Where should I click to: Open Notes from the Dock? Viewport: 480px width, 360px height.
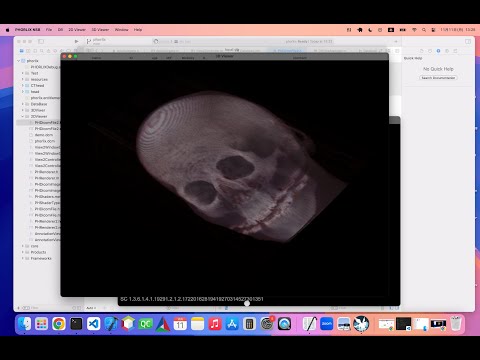click(x=198, y=324)
